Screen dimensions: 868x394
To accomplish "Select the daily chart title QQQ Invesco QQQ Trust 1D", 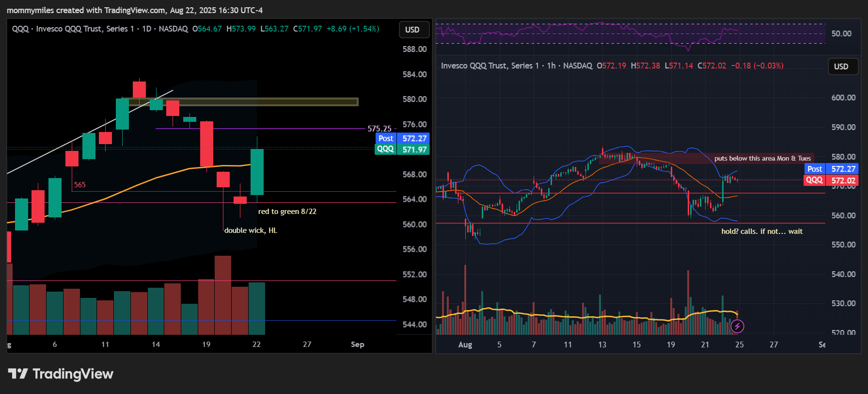I will 100,29.
